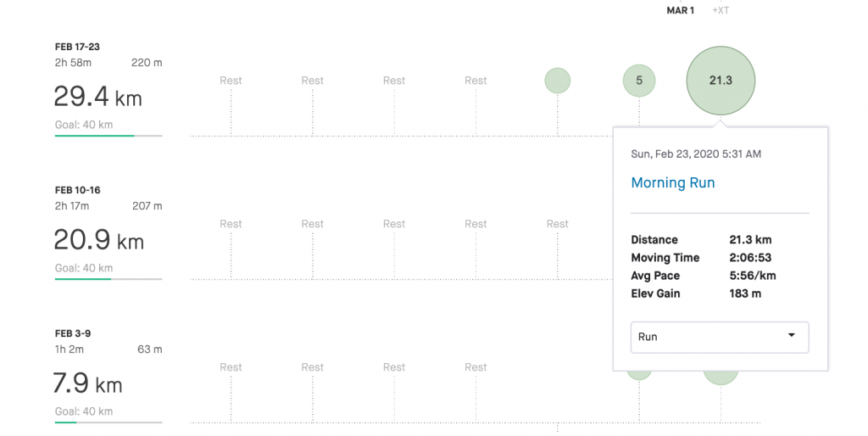Image resolution: width=868 pixels, height=436 pixels.
Task: Click the fifth Rest marker in Feb 10-16
Action: coord(558,224)
